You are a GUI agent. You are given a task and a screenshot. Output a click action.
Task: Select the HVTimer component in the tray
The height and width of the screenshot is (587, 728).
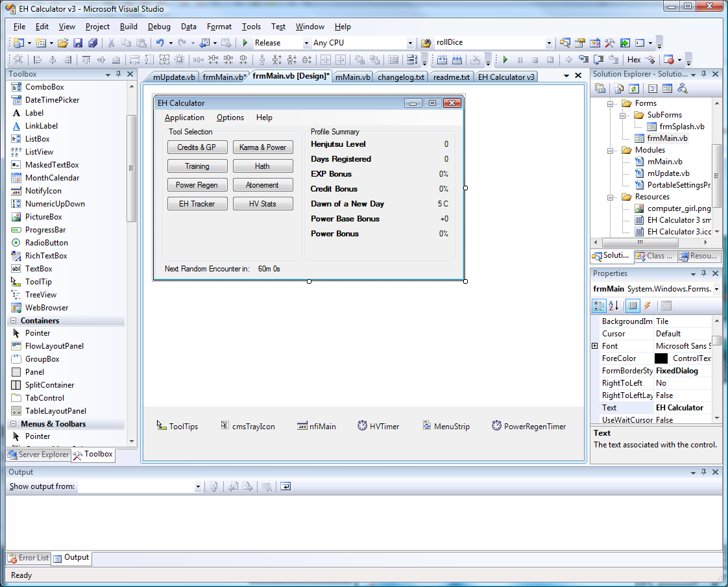tap(378, 426)
